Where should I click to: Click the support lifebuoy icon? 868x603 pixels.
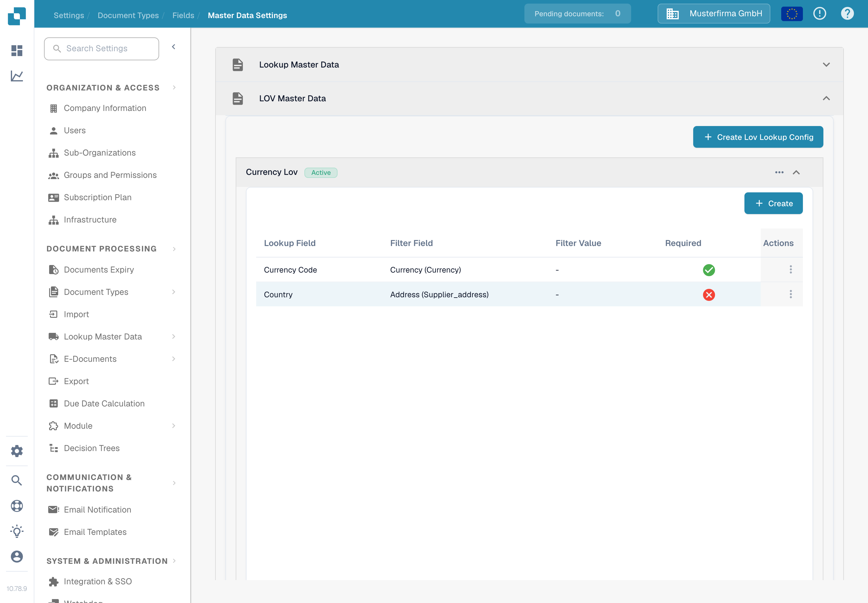[x=17, y=506]
